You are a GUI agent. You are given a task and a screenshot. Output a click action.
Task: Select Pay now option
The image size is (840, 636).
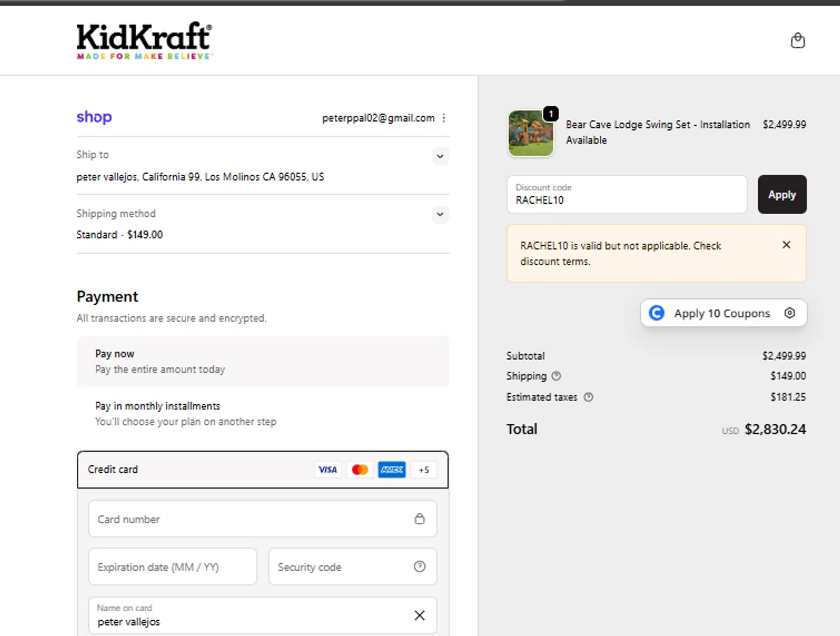coord(263,362)
